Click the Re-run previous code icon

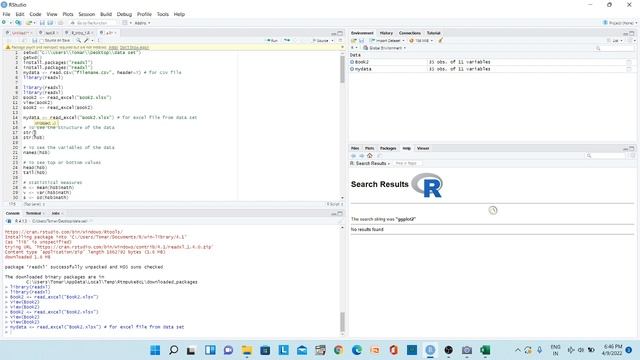287,40
